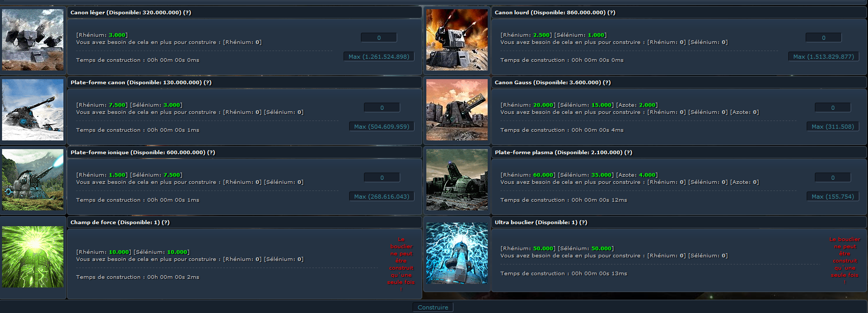
Task: Set Canon lourd max (1.513.829.877)
Action: coord(823,57)
